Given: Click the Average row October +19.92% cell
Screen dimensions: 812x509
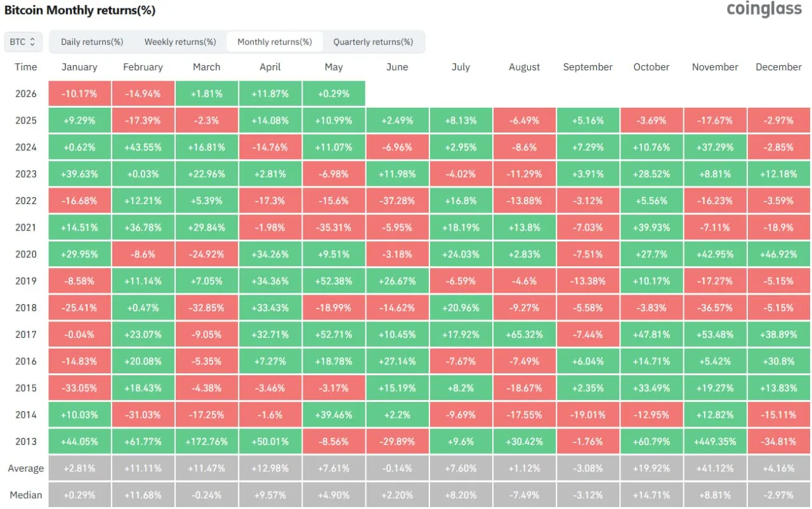Looking at the screenshot, I should point(652,468).
